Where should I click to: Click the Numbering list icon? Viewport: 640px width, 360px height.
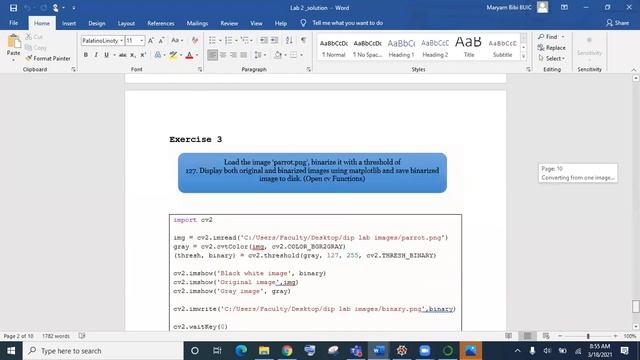229,40
